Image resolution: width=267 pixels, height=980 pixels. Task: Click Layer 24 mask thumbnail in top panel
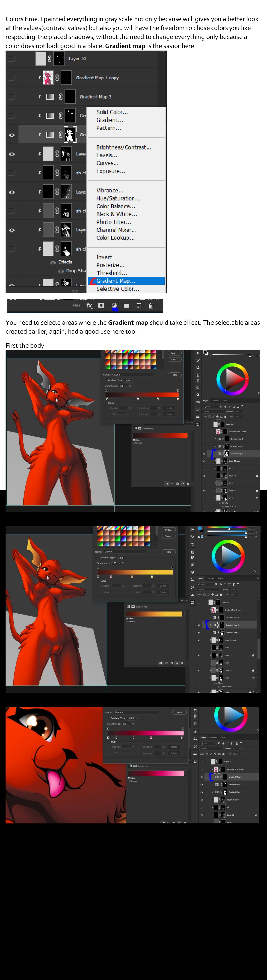[59, 59]
